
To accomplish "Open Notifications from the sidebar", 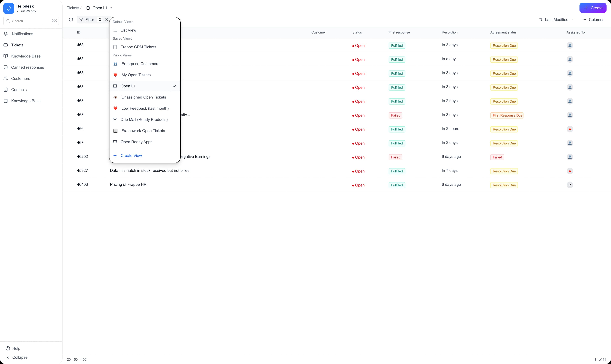I will coord(22,34).
